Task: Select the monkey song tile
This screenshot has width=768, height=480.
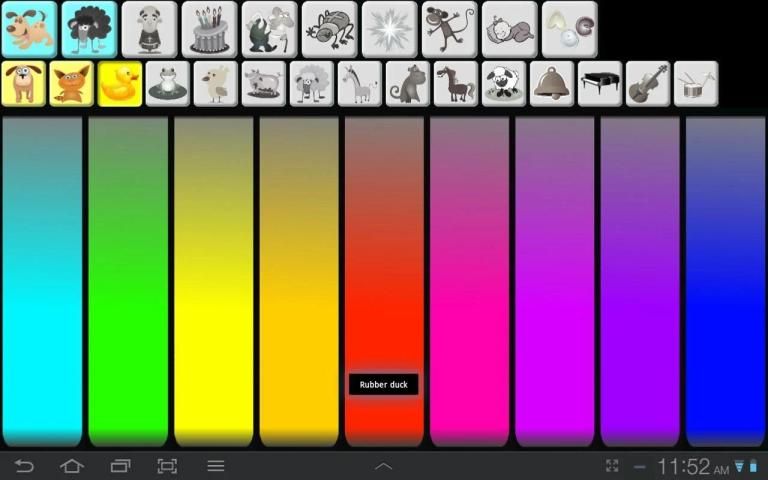Action: 449,29
